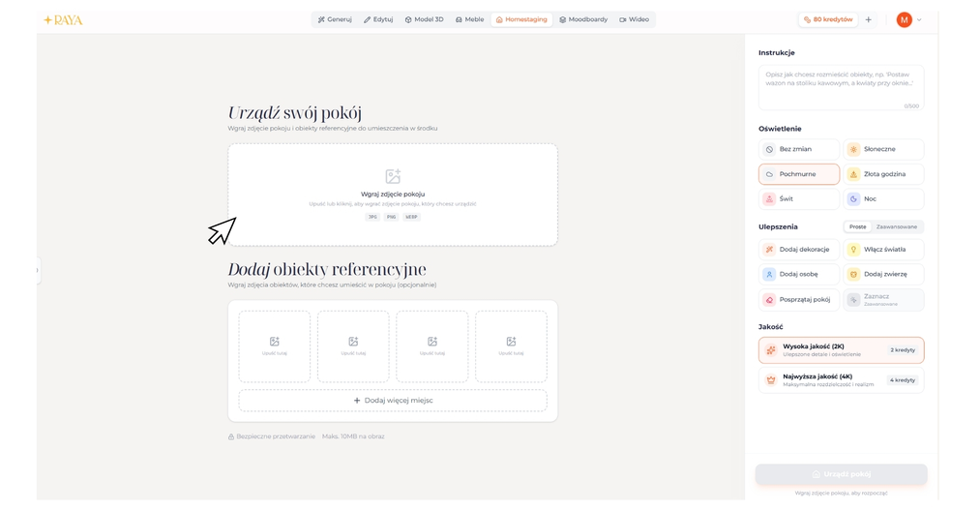Click the Instrukcje text field
The width and height of the screenshot is (980, 511).
coord(841,87)
